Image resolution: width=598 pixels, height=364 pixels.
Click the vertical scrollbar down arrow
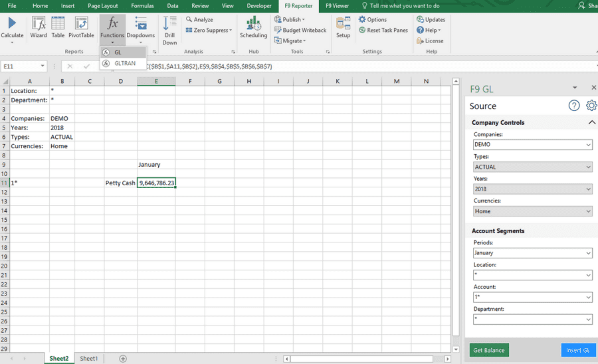[x=456, y=349]
